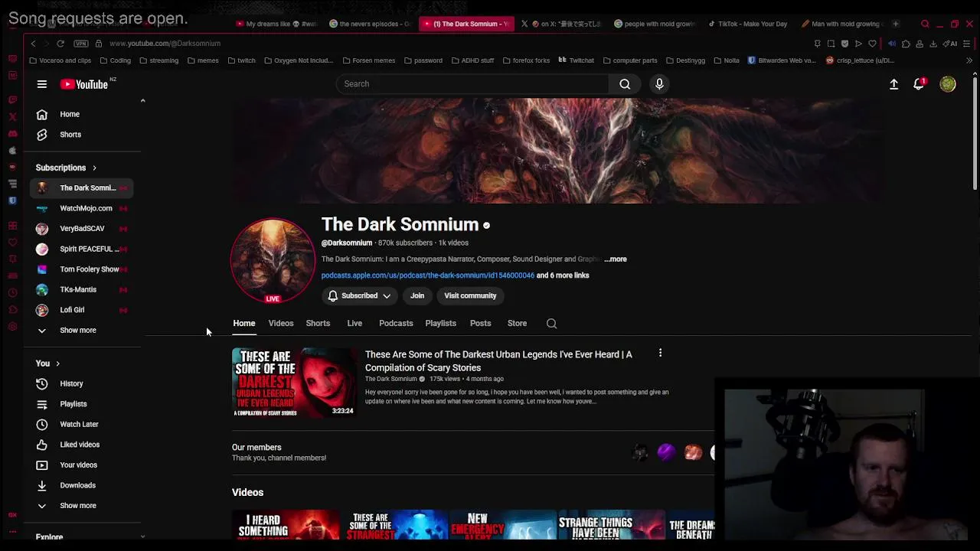The height and width of the screenshot is (551, 980).
Task: Expand subscriptions with Show more
Action: tap(82, 331)
